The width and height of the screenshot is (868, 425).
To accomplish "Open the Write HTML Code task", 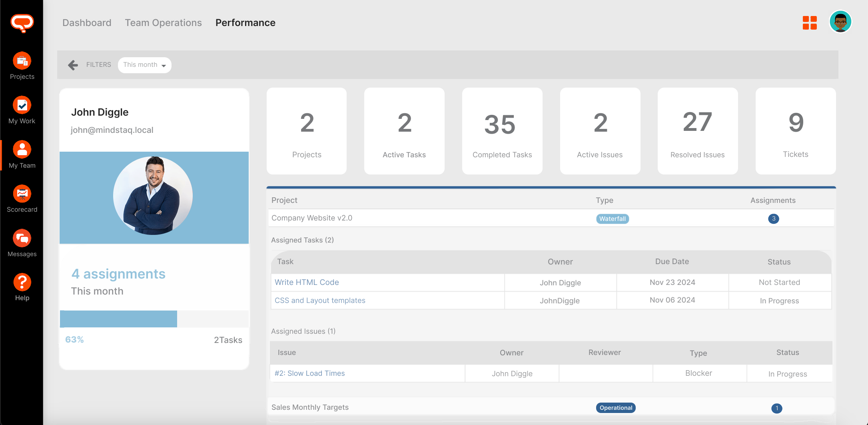I will coord(306,282).
